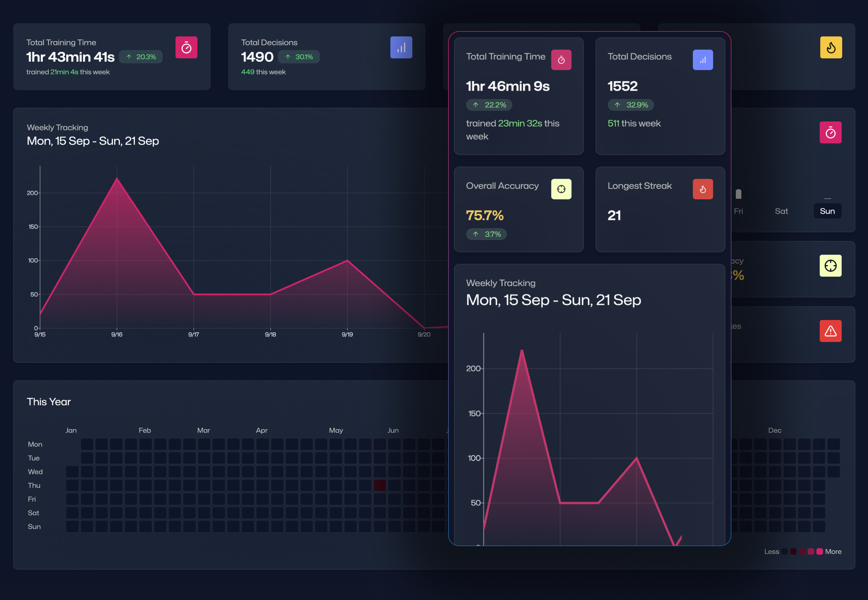This screenshot has height=600, width=868.
Task: Click the bar chart icon in mobile Total Decisions card
Action: point(703,60)
